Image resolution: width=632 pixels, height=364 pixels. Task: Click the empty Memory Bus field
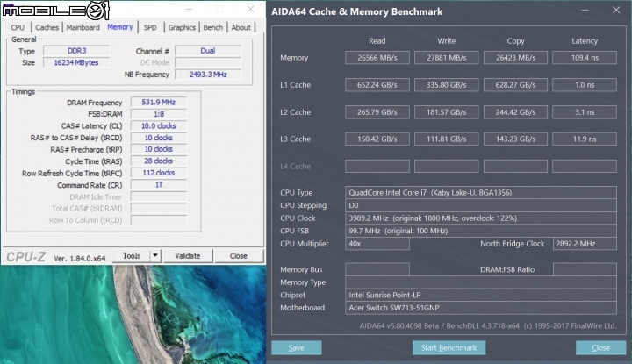point(377,269)
